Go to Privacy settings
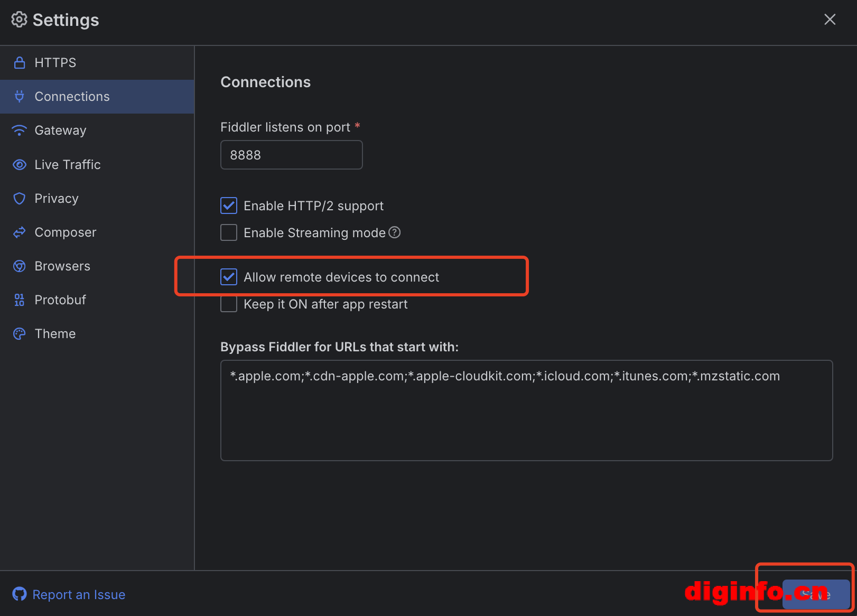Image resolution: width=857 pixels, height=616 pixels. tap(97, 199)
